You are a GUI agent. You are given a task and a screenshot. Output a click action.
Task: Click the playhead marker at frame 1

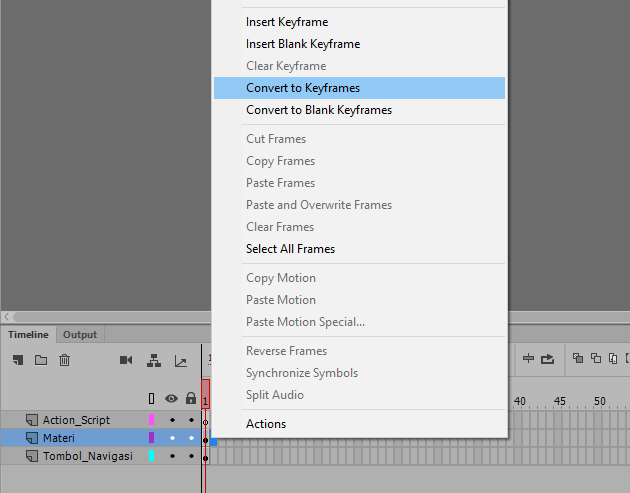(205, 394)
